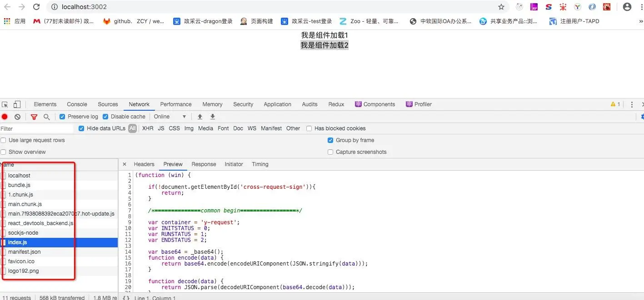Import HAR file with upload arrow
The height and width of the screenshot is (300, 644).
[x=200, y=117]
